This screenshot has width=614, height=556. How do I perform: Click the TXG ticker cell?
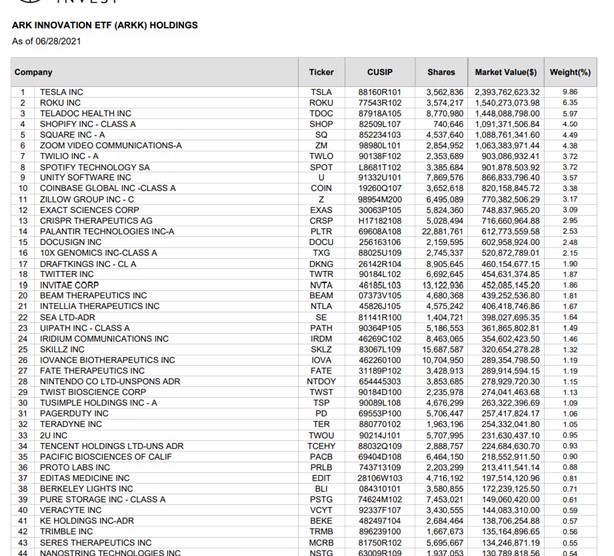tap(321, 253)
